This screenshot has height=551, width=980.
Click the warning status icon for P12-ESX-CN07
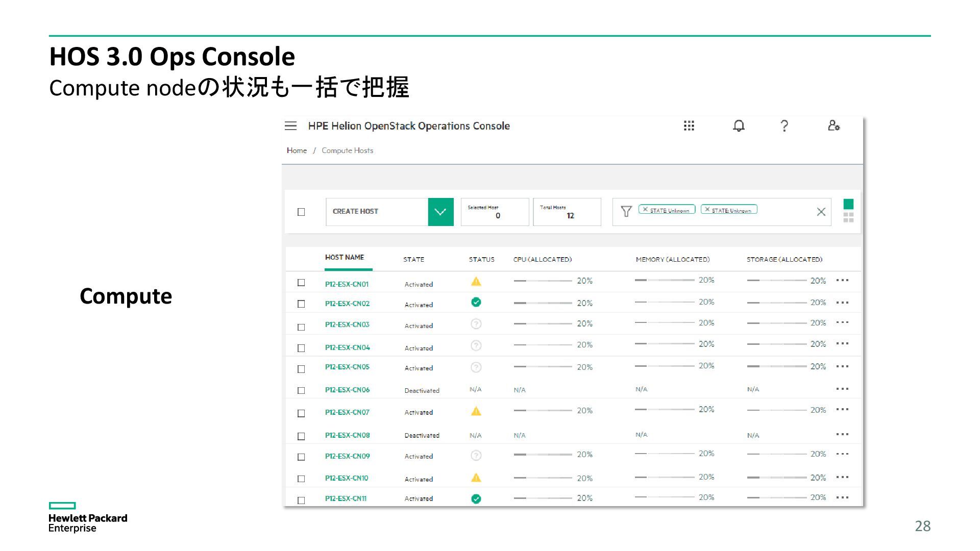point(476,411)
